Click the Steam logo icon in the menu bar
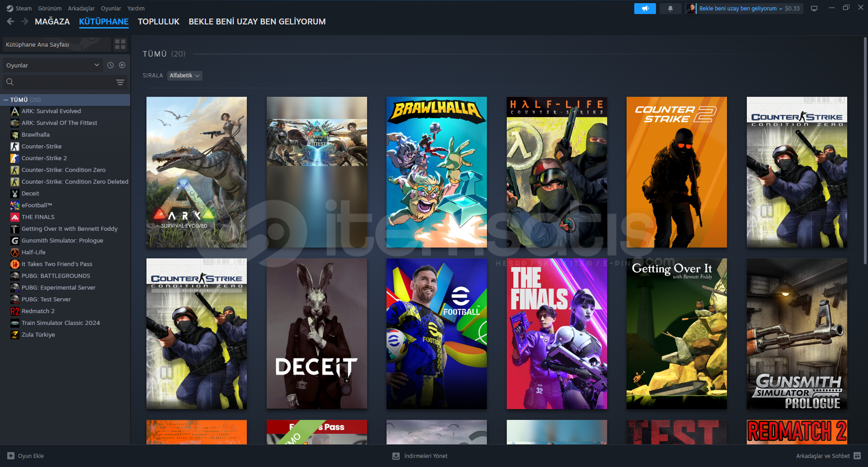Viewport: 868px width, 467px height. pos(10,9)
